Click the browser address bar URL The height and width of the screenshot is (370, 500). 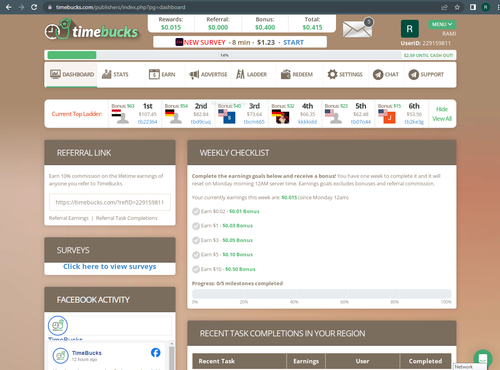tap(120, 7)
